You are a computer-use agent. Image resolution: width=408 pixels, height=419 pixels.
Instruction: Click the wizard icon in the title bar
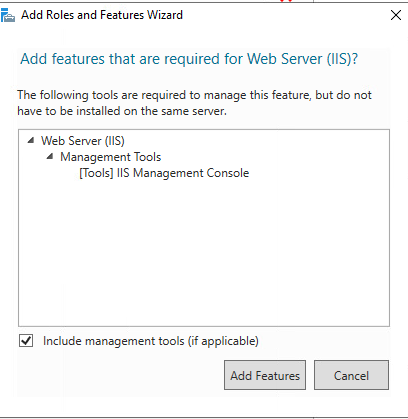pyautogui.click(x=8, y=15)
